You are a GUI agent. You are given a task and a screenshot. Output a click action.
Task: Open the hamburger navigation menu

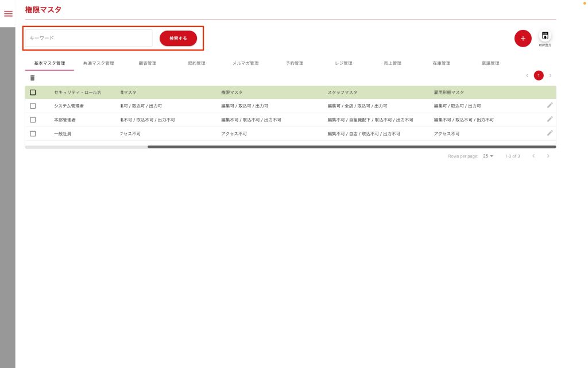[x=8, y=14]
